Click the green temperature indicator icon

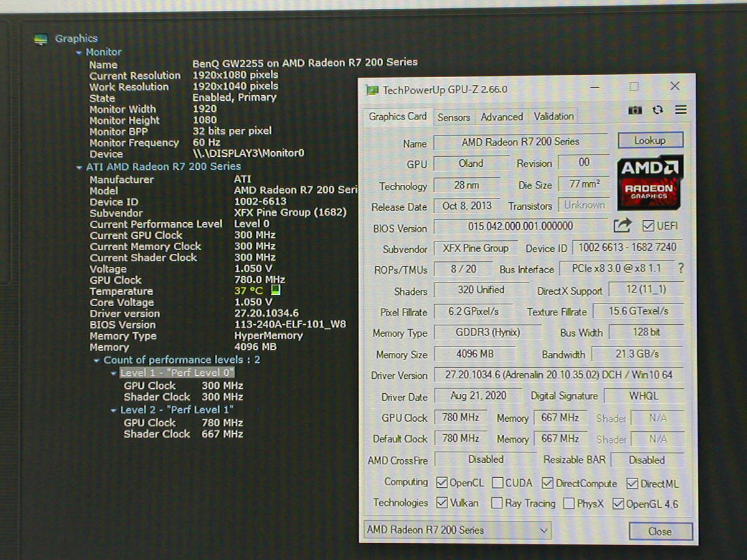276,290
